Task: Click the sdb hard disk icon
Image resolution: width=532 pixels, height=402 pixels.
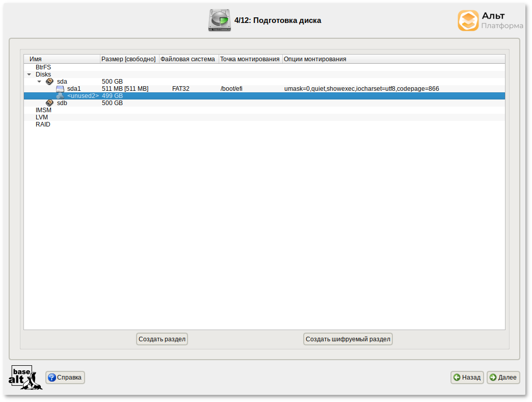Action: (x=49, y=103)
